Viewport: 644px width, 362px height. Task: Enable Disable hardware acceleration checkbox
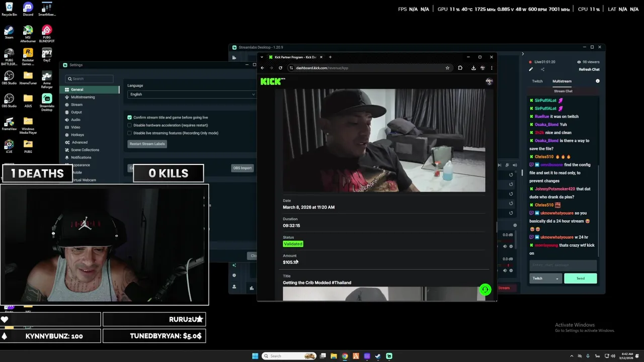pos(129,125)
